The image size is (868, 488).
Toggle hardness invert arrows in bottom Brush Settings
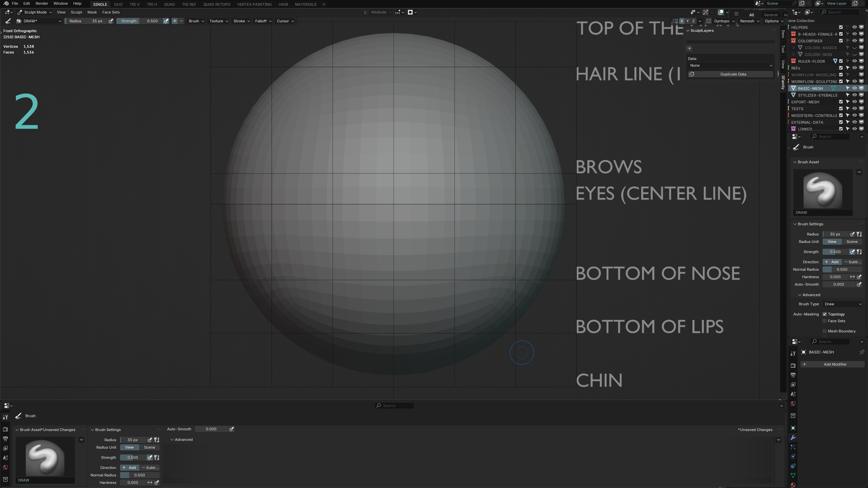point(150,483)
